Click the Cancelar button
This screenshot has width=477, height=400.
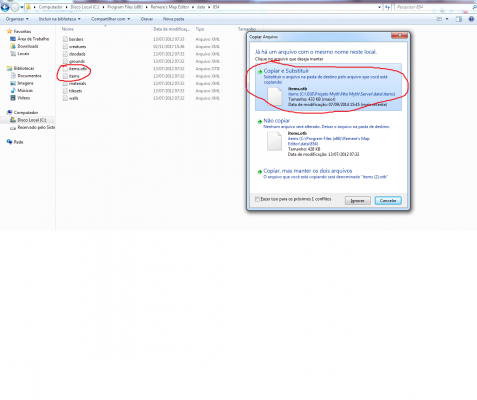coord(388,201)
